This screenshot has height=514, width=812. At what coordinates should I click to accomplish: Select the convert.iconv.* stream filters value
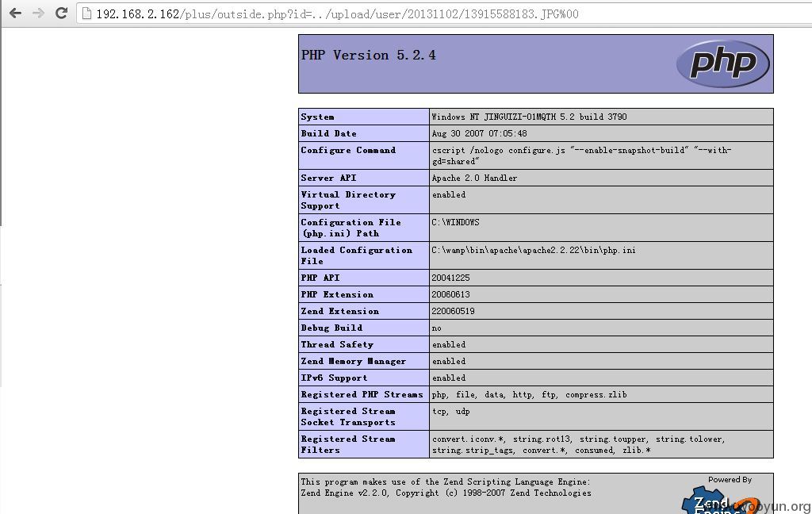click(579, 444)
